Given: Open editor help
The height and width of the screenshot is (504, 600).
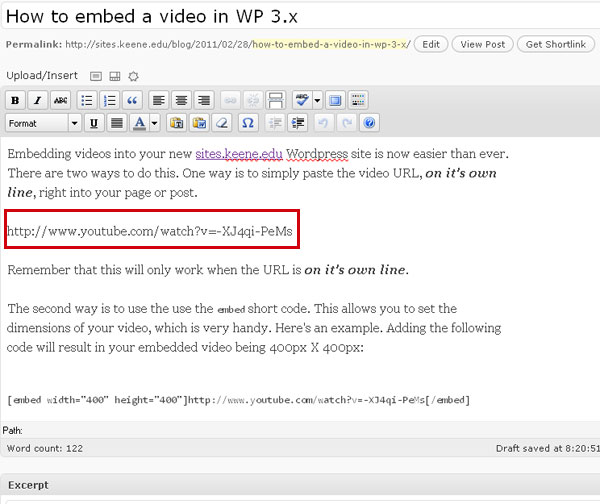Looking at the screenshot, I should tap(369, 123).
